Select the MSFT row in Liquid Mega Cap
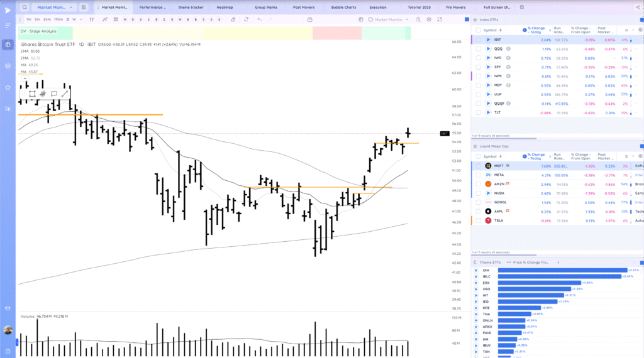 point(557,166)
